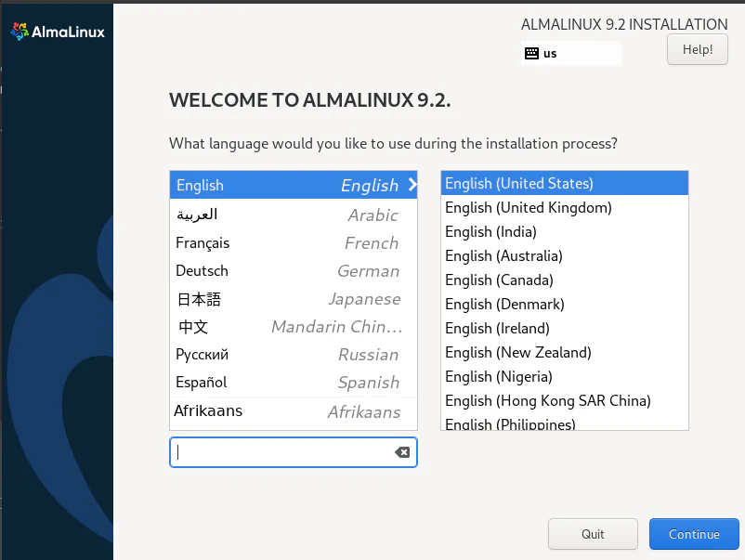Click the us keyboard layout indicator
This screenshot has width=745, height=560.
570,53
